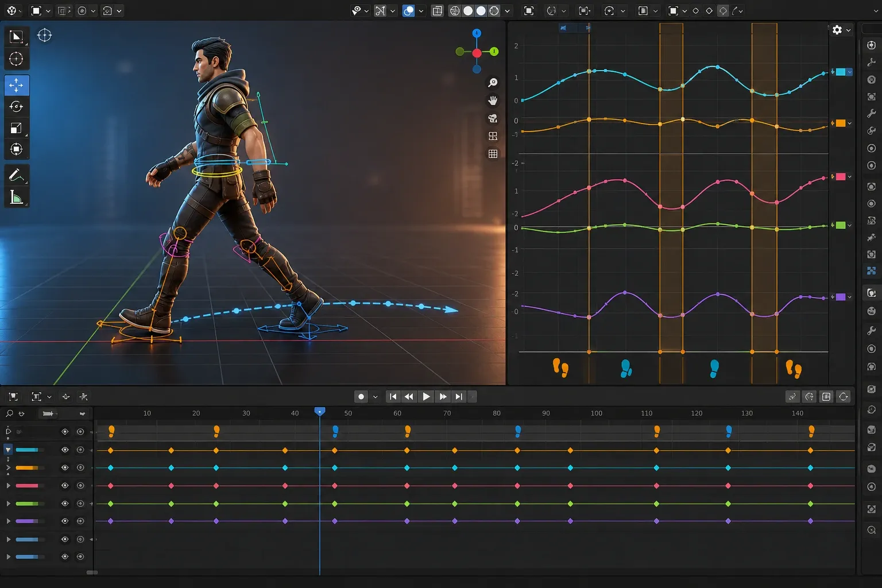Select the Scale tool
The height and width of the screenshot is (588, 882).
pos(16,128)
